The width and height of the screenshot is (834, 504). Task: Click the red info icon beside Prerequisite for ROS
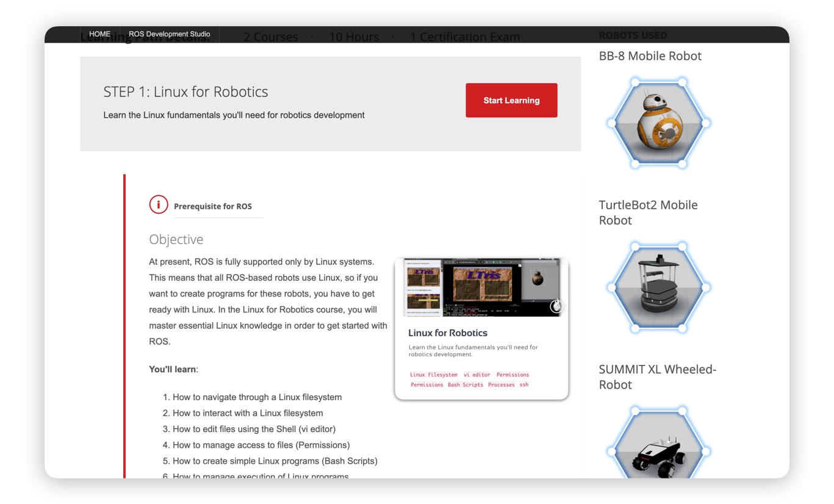tap(159, 204)
